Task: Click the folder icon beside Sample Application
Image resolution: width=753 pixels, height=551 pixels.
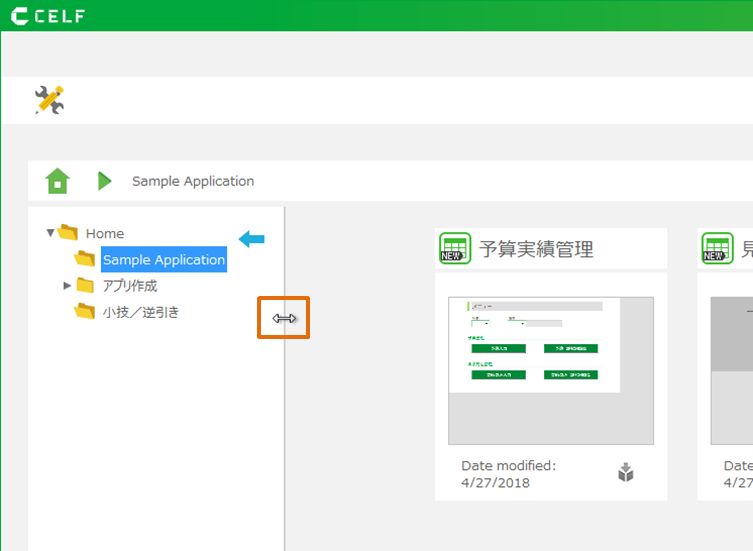Action: [85, 260]
